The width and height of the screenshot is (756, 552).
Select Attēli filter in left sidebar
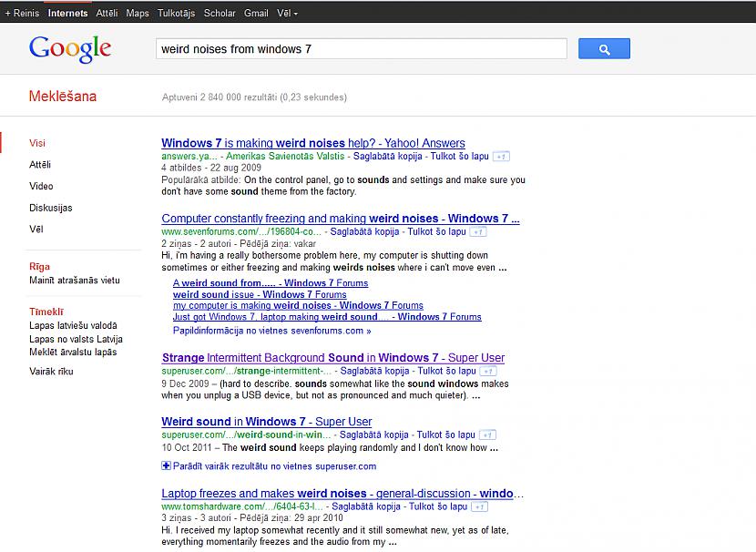[x=40, y=164]
